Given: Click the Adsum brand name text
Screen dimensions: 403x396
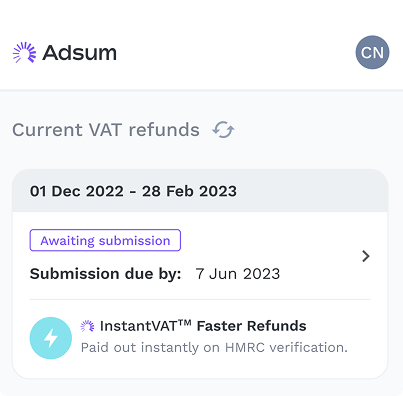Looking at the screenshot, I should coord(80,53).
